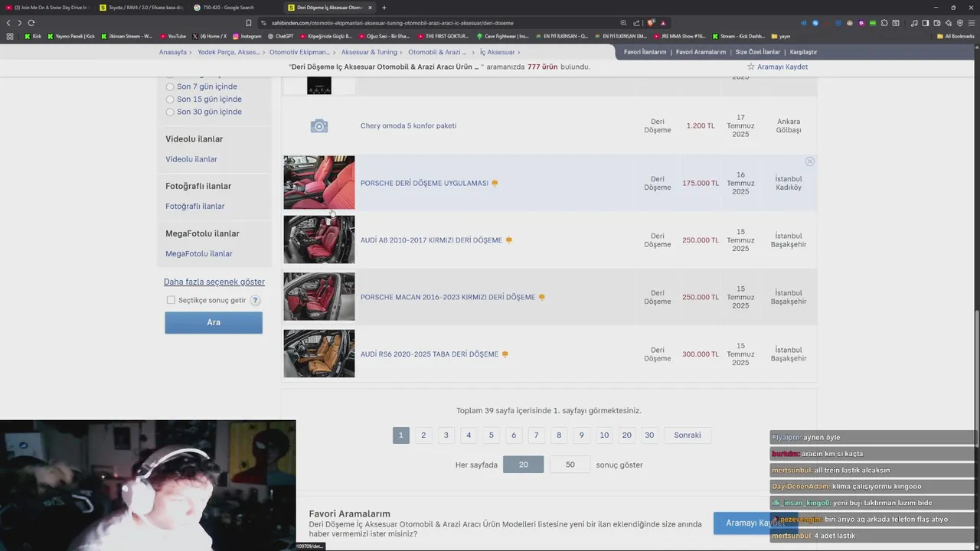Open the YouTube bookmark
980x551 pixels.
tap(173, 36)
